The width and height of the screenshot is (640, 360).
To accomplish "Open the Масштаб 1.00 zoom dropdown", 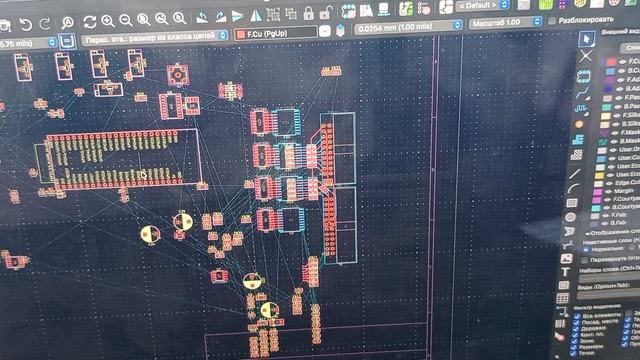I will point(505,22).
